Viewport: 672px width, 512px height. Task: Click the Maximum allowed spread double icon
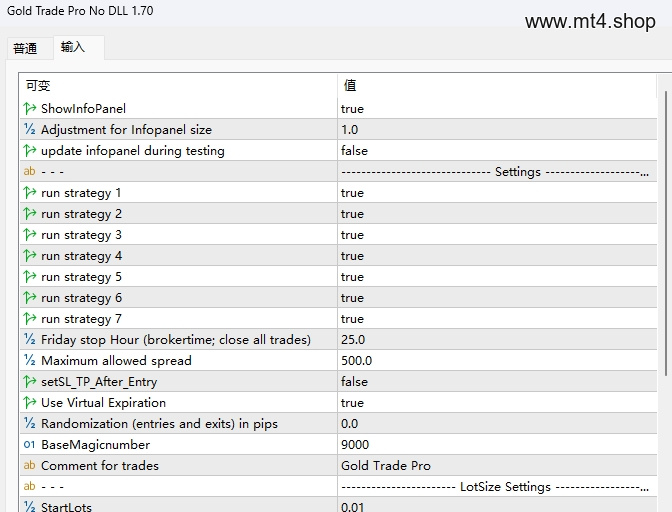[30, 360]
